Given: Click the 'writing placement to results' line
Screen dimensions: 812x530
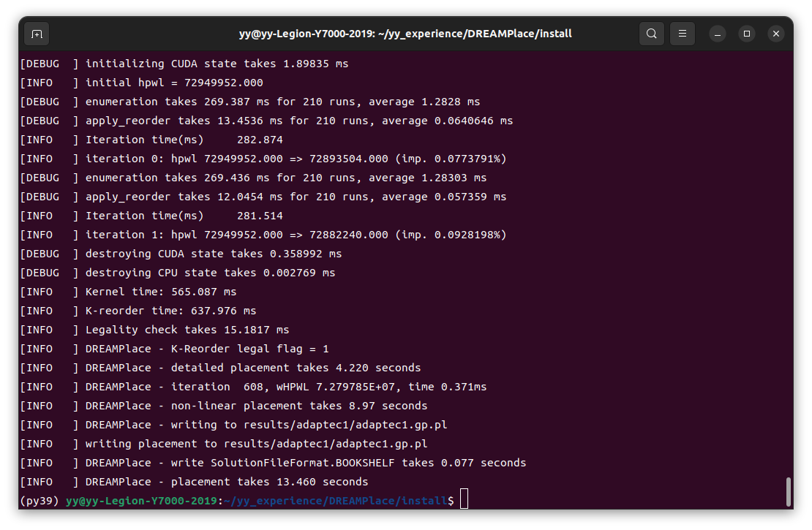Looking at the screenshot, I should pyautogui.click(x=223, y=444).
